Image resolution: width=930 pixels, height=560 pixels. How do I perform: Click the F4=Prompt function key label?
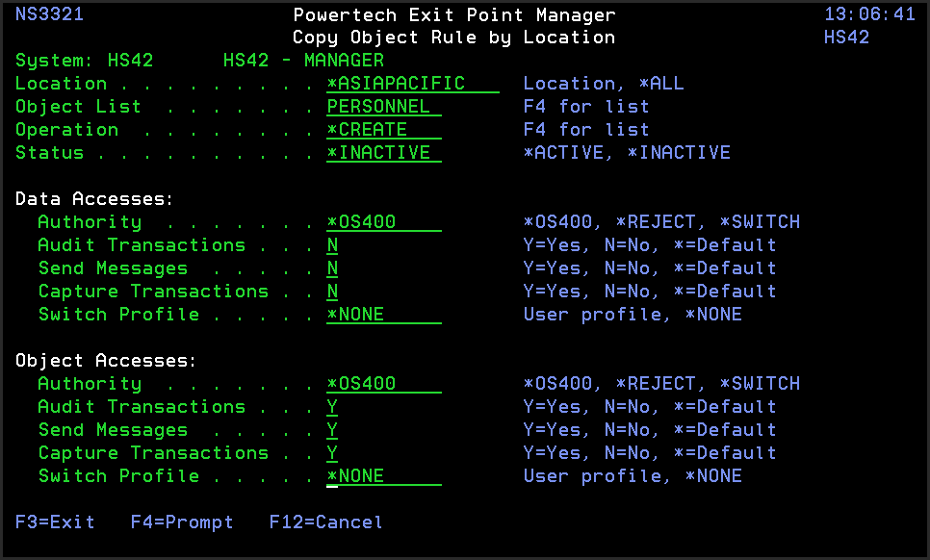point(182,522)
